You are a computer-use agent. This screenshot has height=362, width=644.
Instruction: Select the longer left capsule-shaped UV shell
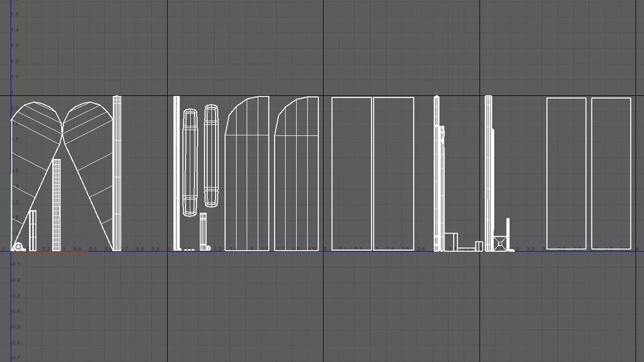point(190,163)
